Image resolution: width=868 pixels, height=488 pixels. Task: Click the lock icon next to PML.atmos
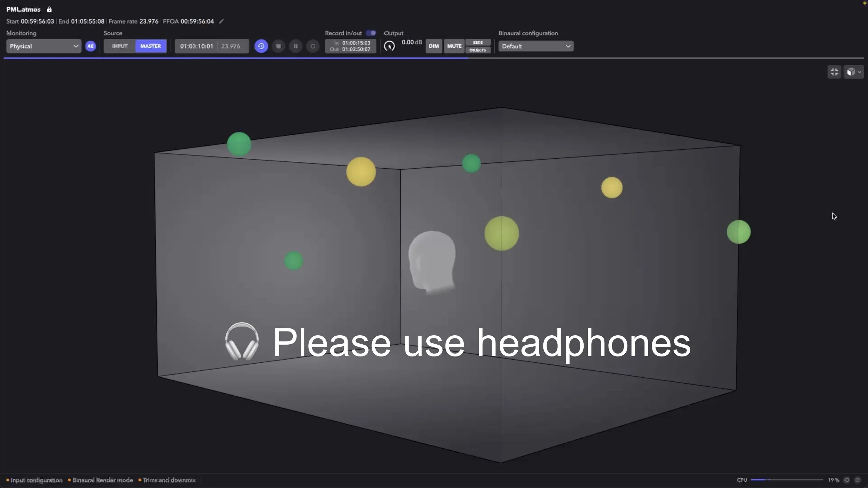(49, 9)
